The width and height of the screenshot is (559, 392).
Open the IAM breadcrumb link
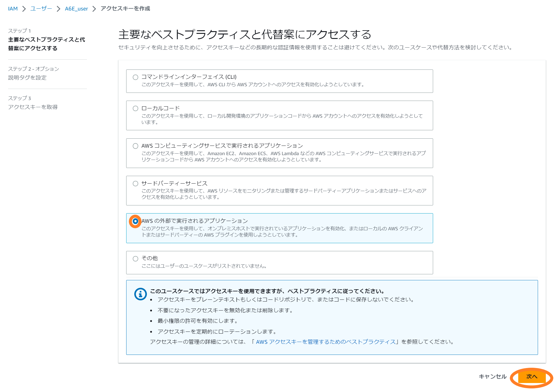click(x=13, y=9)
